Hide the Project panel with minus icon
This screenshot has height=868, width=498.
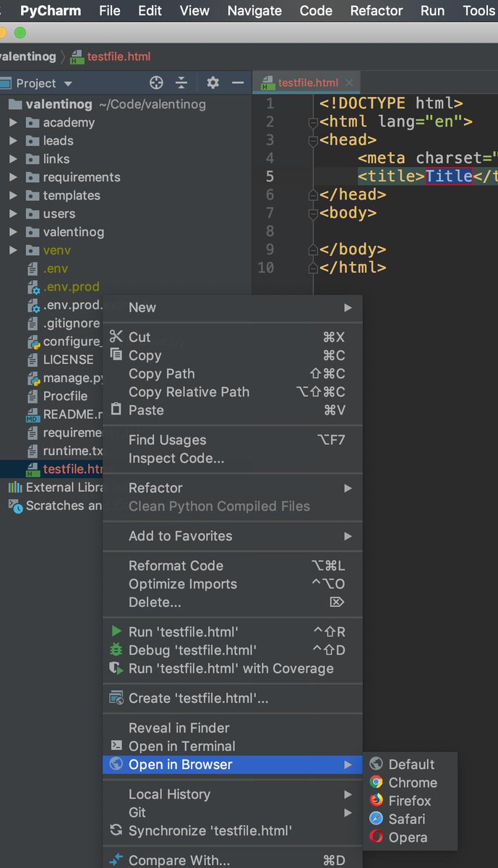click(237, 83)
